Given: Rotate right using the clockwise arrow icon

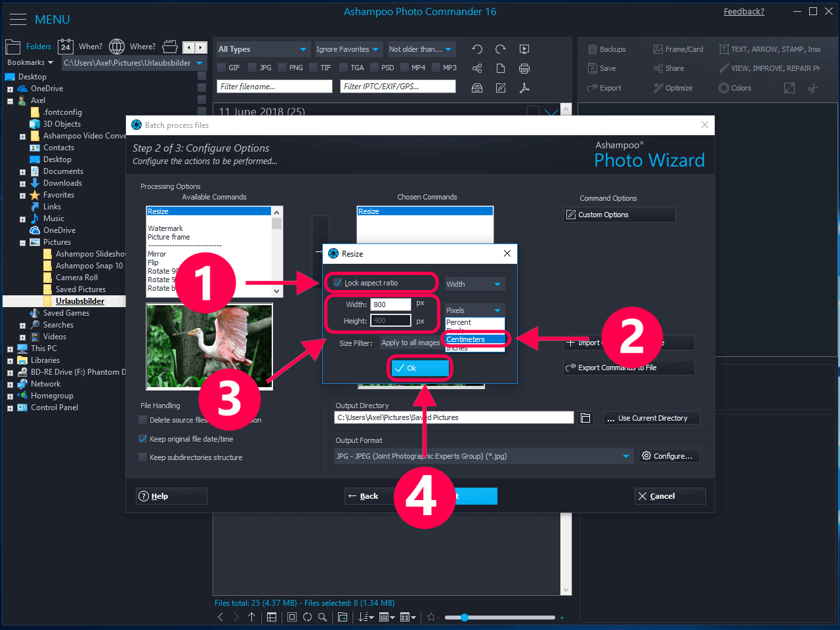Looking at the screenshot, I should click(x=501, y=49).
